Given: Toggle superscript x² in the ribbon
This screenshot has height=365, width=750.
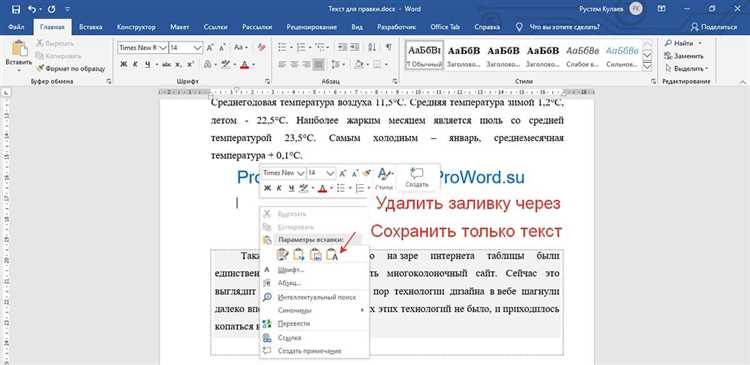Looking at the screenshot, I should coord(190,64).
